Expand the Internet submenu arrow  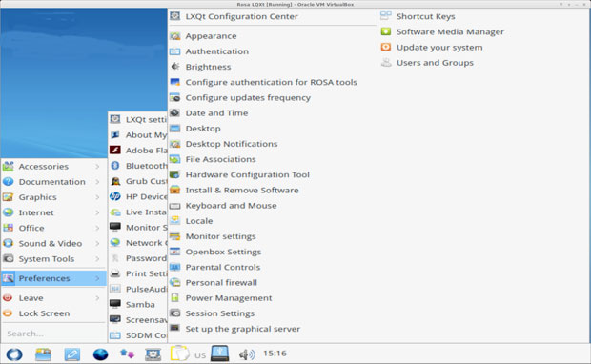click(x=97, y=212)
